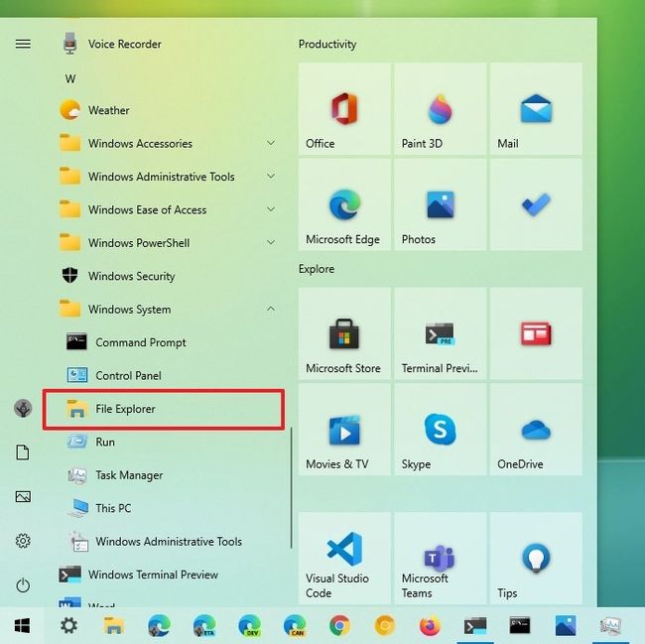645x644 pixels.
Task: Open File Explorer in Windows System folder
Action: tap(164, 409)
